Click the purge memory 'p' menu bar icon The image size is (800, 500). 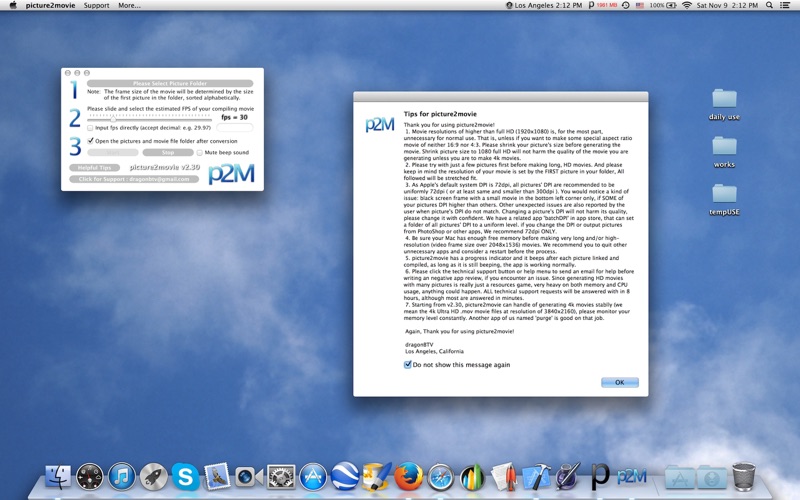(x=591, y=5)
